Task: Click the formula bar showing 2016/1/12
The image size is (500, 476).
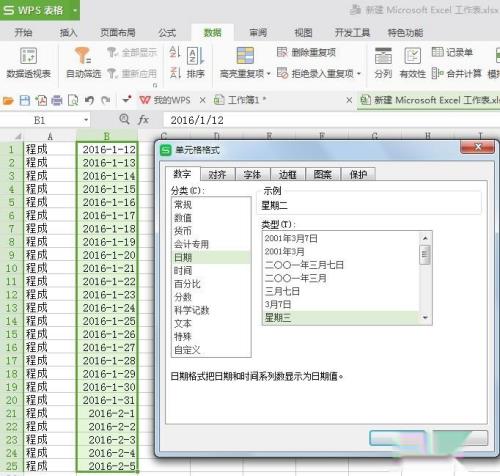Action: pyautogui.click(x=332, y=120)
